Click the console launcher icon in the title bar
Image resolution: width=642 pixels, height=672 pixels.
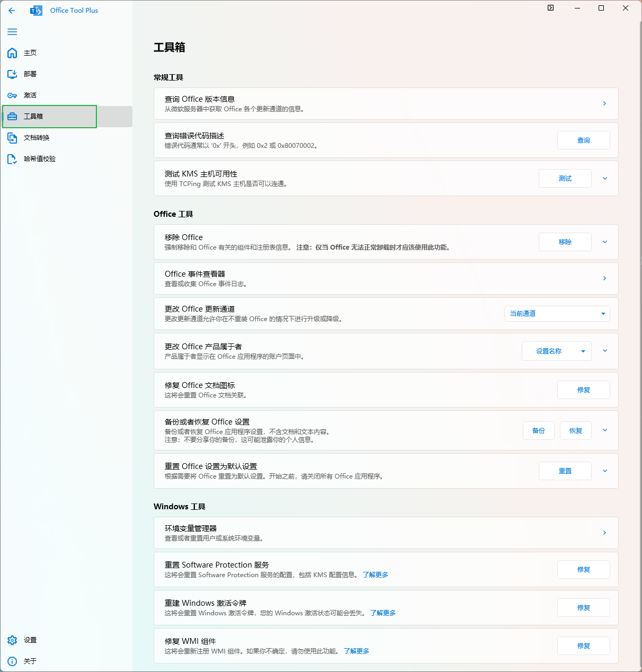(x=550, y=8)
